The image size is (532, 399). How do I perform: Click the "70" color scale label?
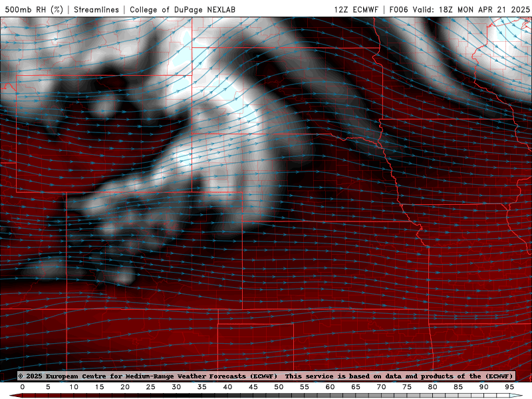[381, 387]
